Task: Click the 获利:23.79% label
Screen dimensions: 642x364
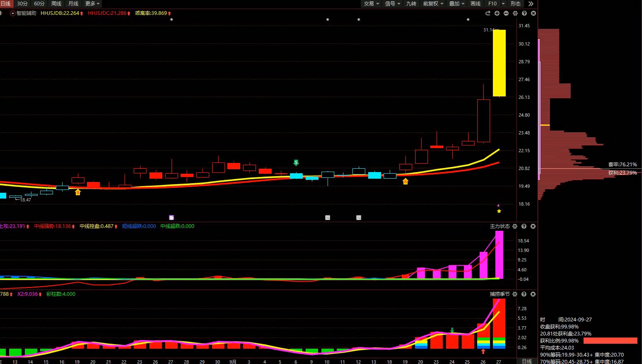Action: pyautogui.click(x=623, y=173)
